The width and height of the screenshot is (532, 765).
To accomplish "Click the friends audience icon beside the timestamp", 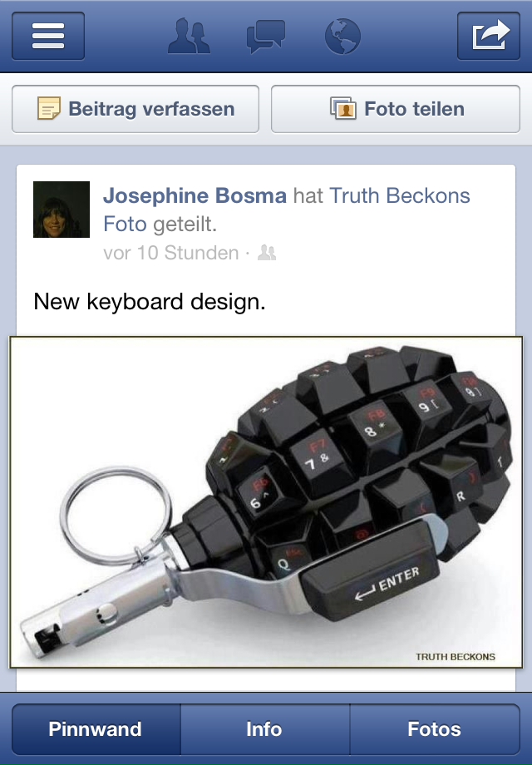I will tap(267, 253).
